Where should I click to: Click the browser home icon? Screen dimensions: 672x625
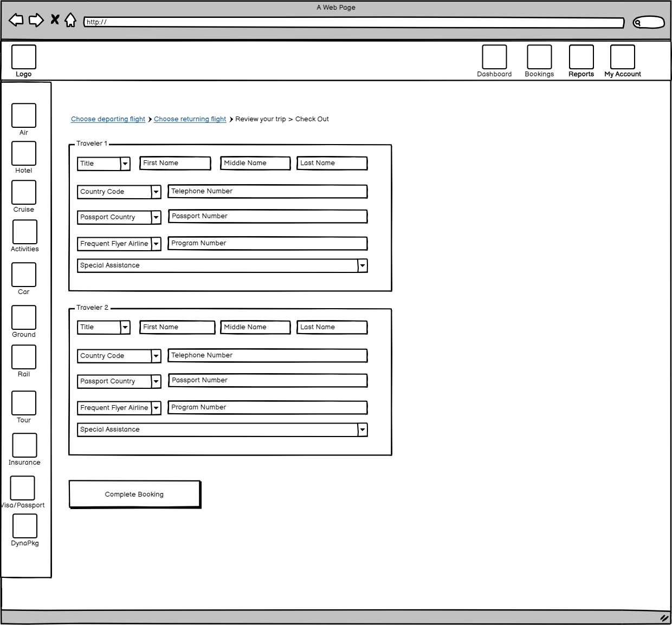coord(70,21)
